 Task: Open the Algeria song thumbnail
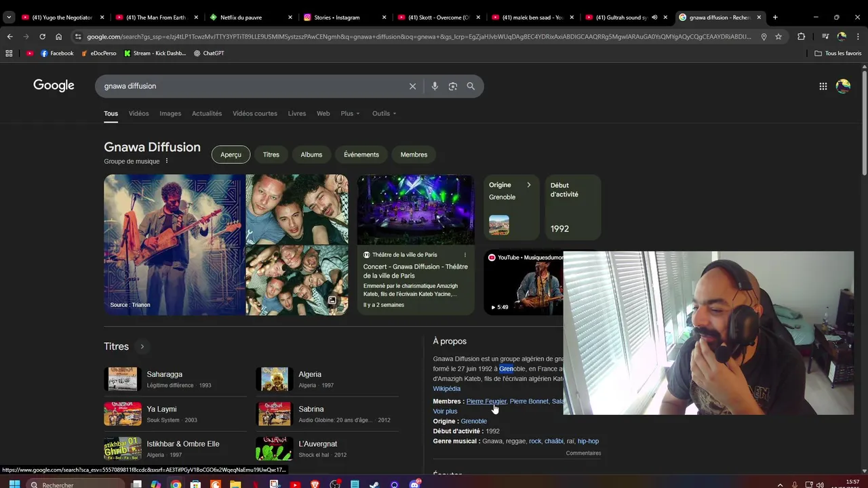(275, 379)
